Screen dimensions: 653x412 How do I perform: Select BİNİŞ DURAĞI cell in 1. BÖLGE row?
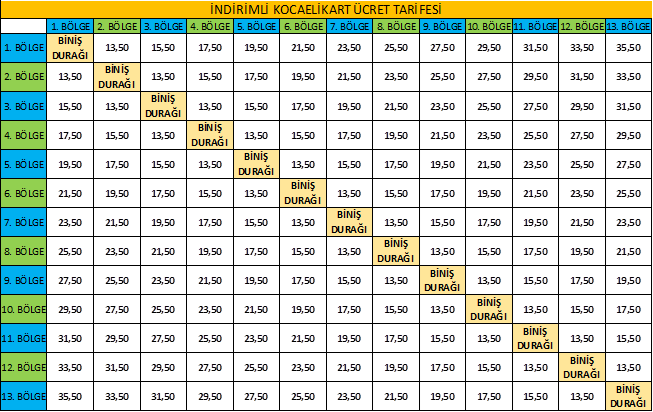coord(69,46)
